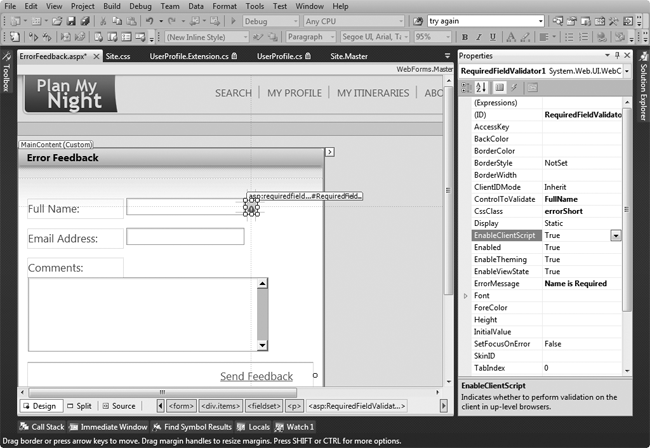The image size is (650, 448).
Task: Switch the editor to Source view
Action: tap(119, 406)
